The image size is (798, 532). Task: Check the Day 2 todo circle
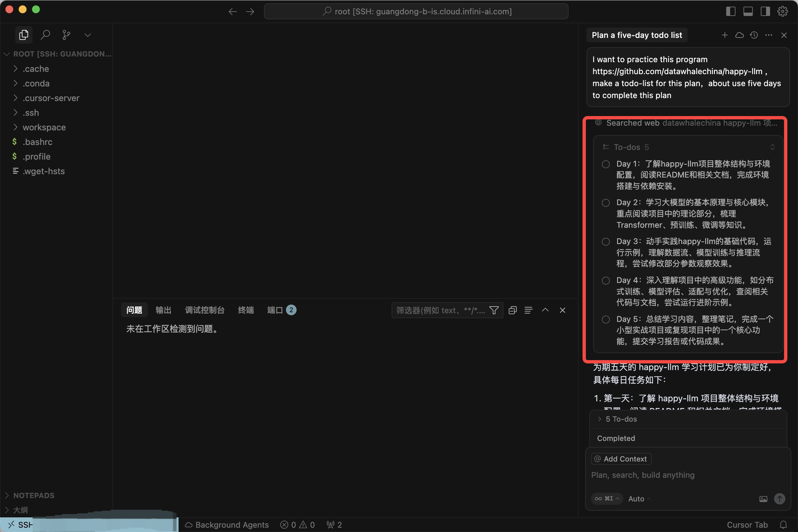pos(605,203)
